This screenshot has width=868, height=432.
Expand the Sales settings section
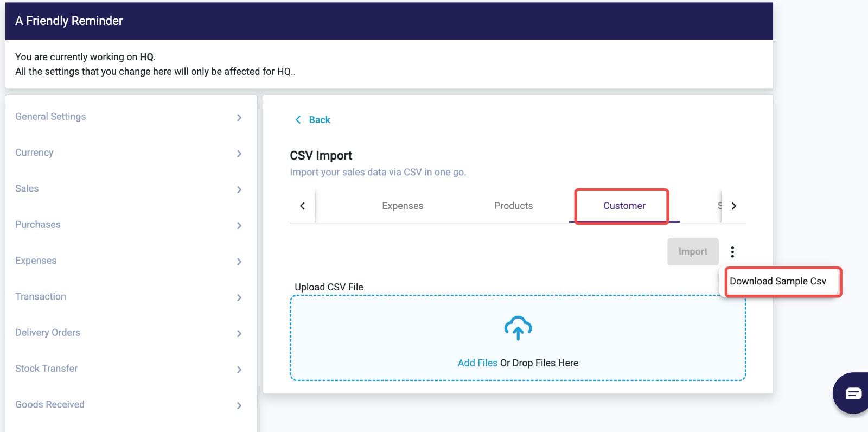coord(129,189)
